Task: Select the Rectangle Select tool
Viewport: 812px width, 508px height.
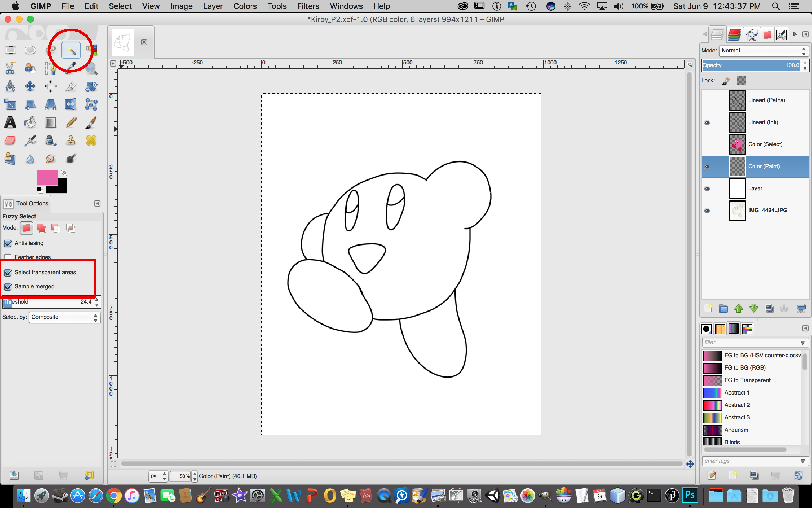Action: click(10, 51)
